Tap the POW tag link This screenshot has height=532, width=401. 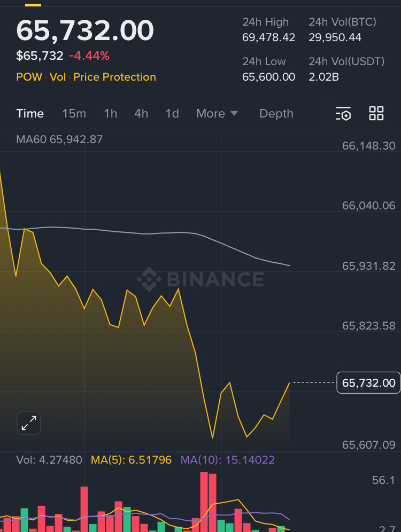tap(29, 77)
